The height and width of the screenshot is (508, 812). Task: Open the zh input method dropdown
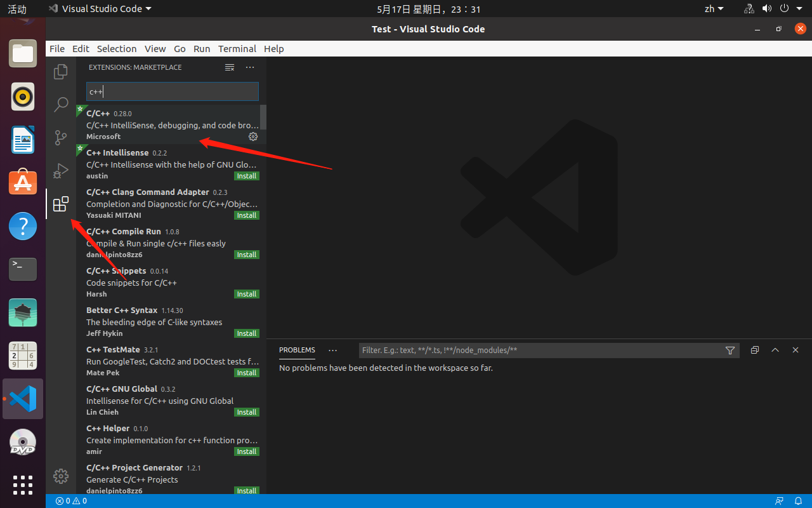714,9
